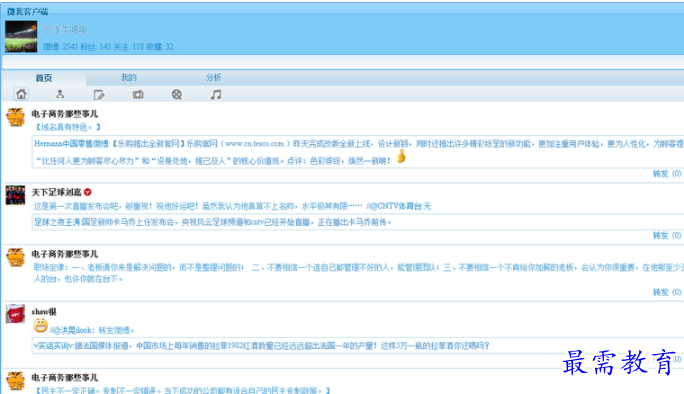Open 天下足球刘嘉 avatar picture

click(15, 195)
